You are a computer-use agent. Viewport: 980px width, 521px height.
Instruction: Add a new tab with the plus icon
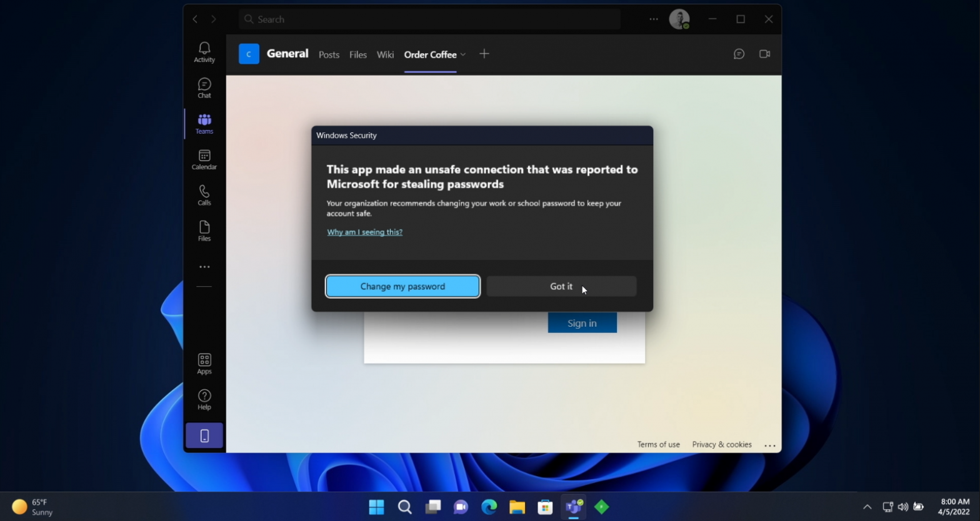click(x=484, y=54)
